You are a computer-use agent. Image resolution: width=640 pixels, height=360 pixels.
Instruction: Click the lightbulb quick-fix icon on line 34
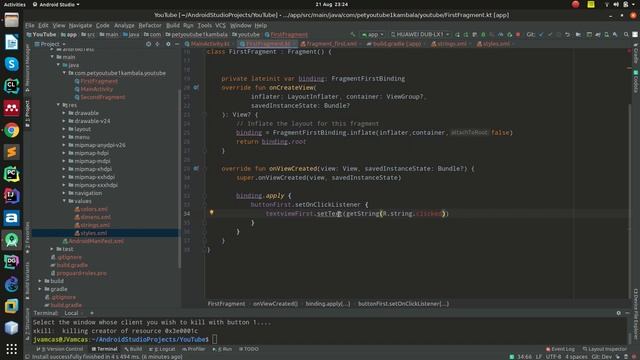point(211,212)
